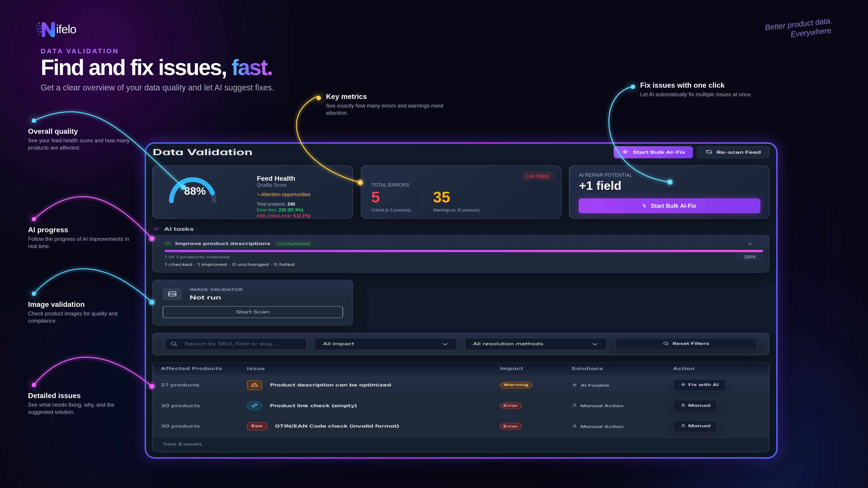Click the 'Attention opportunities' text
The height and width of the screenshot is (488, 868).
tap(285, 194)
